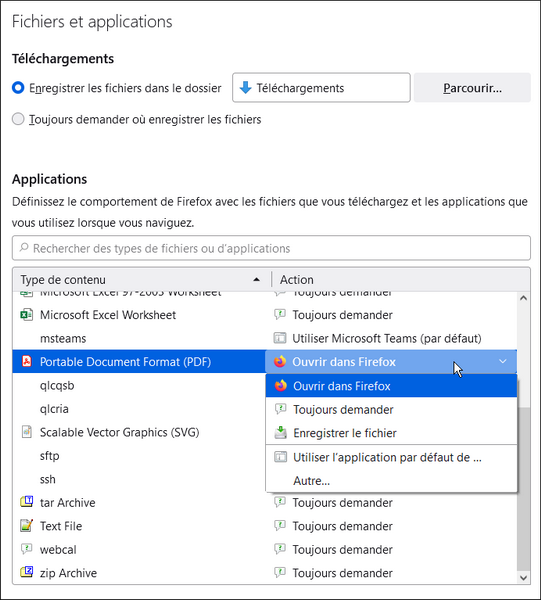This screenshot has width=541, height=600.
Task: Select Enregistrer les fichiers dans le dossier radio
Action: [18, 88]
